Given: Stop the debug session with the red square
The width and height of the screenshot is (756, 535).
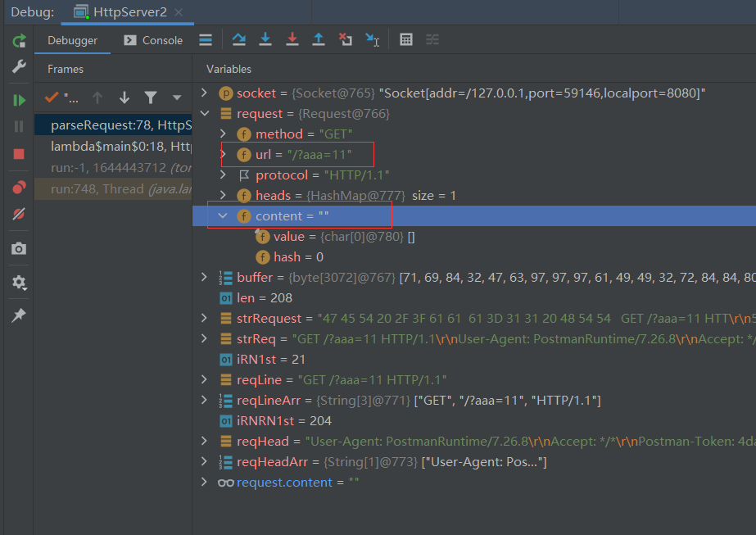Looking at the screenshot, I should tap(18, 153).
